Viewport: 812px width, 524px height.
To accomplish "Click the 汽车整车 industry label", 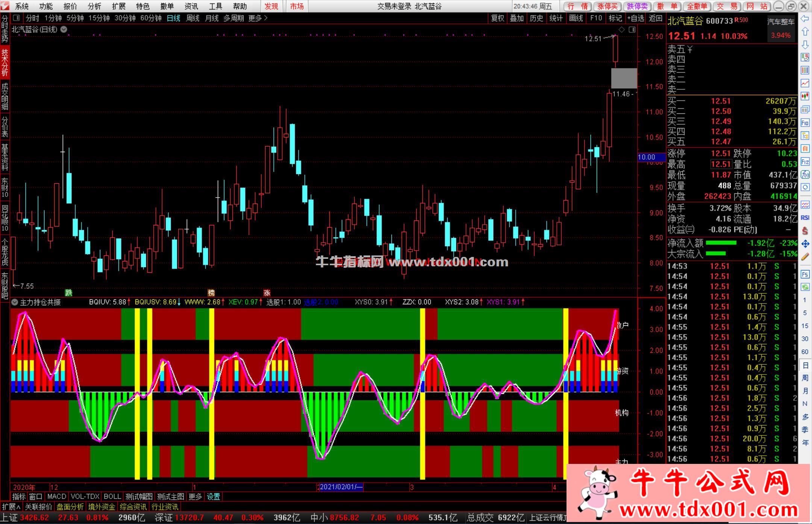I will 781,22.
